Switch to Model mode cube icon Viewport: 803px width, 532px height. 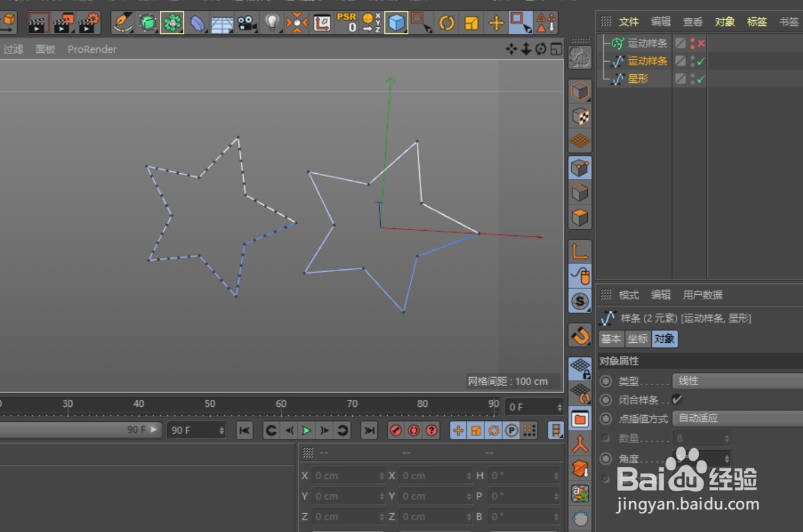tap(580, 91)
